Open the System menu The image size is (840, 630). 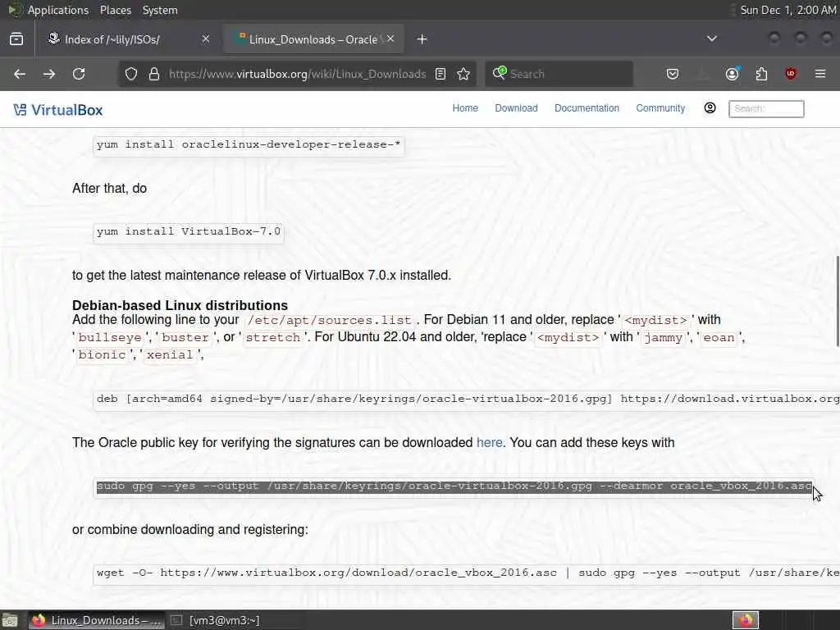coord(160,10)
